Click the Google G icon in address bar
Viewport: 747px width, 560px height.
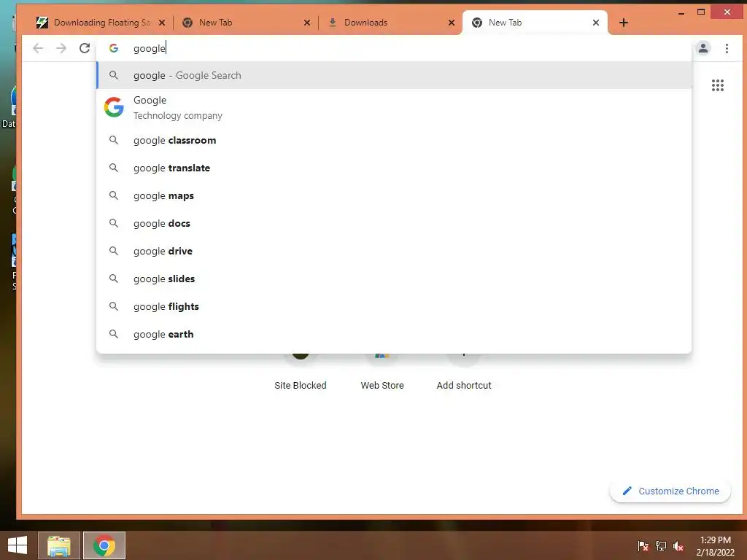point(113,48)
